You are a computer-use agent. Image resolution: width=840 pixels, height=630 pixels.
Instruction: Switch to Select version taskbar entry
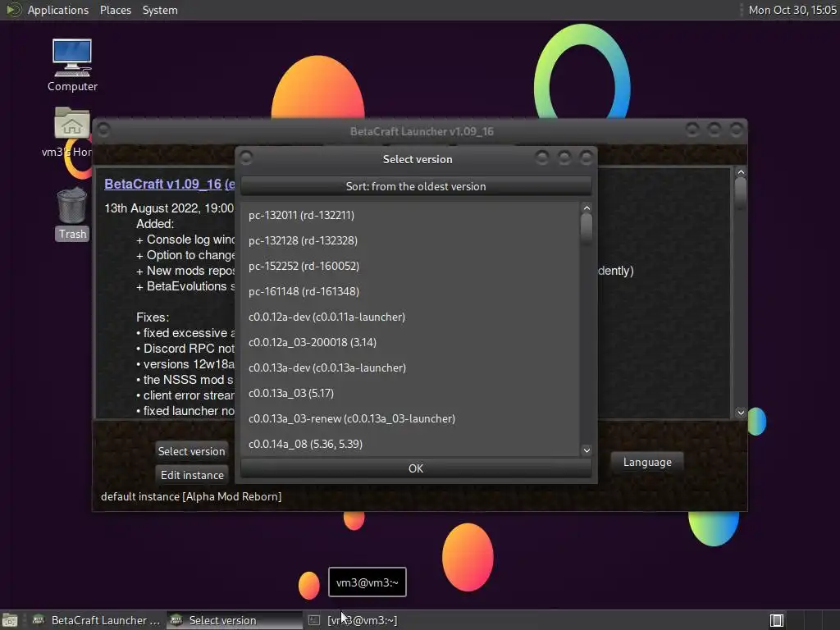click(234, 620)
